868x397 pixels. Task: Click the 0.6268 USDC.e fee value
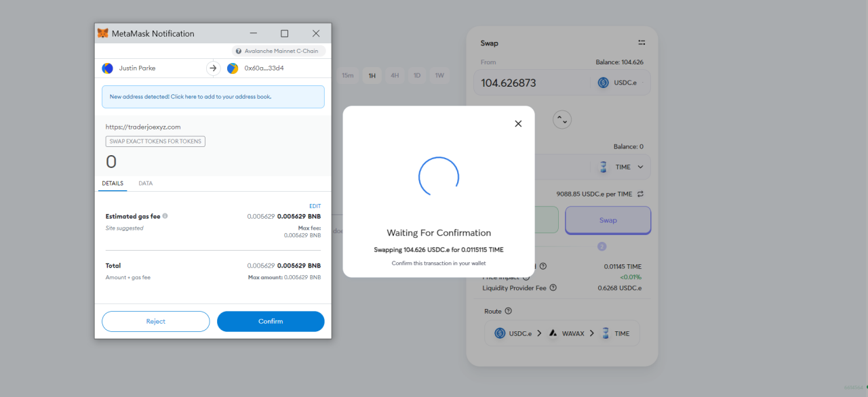[x=620, y=288]
